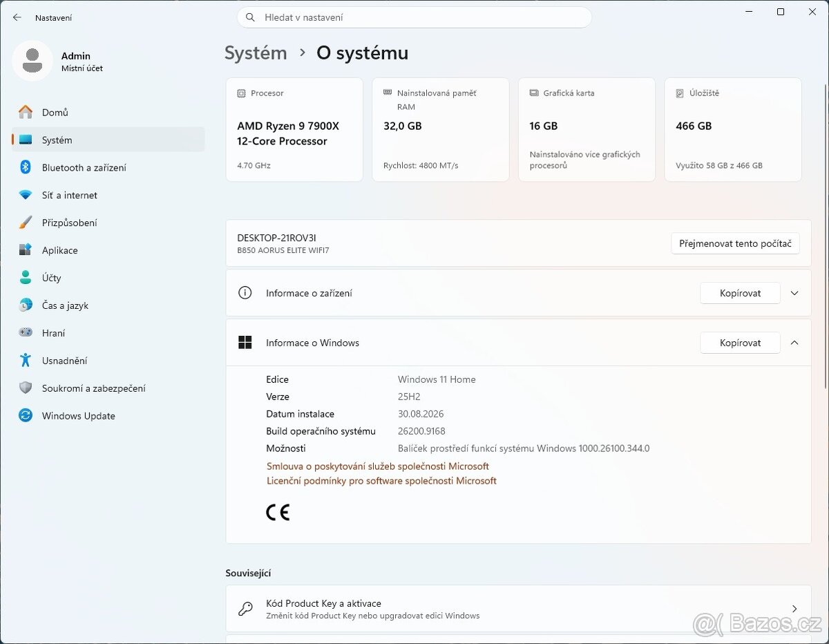The image size is (829, 644).
Task: Click the Rychlost: 4800 MT/s text
Action: point(421,166)
